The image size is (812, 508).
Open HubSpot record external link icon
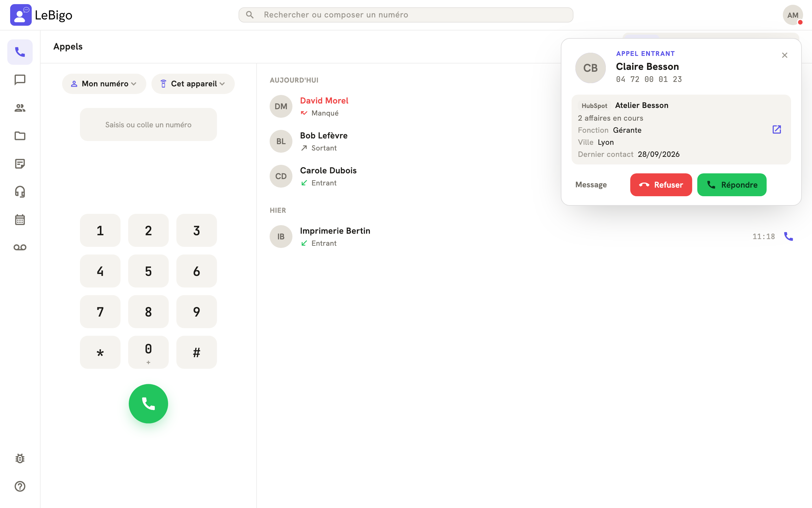click(777, 129)
